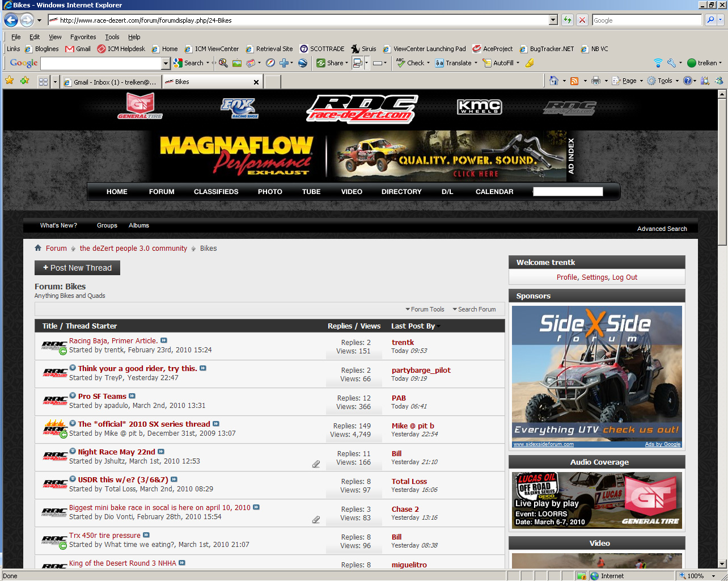The image size is (728, 581).
Task: Click the browser Forward arrow button
Action: pos(27,20)
